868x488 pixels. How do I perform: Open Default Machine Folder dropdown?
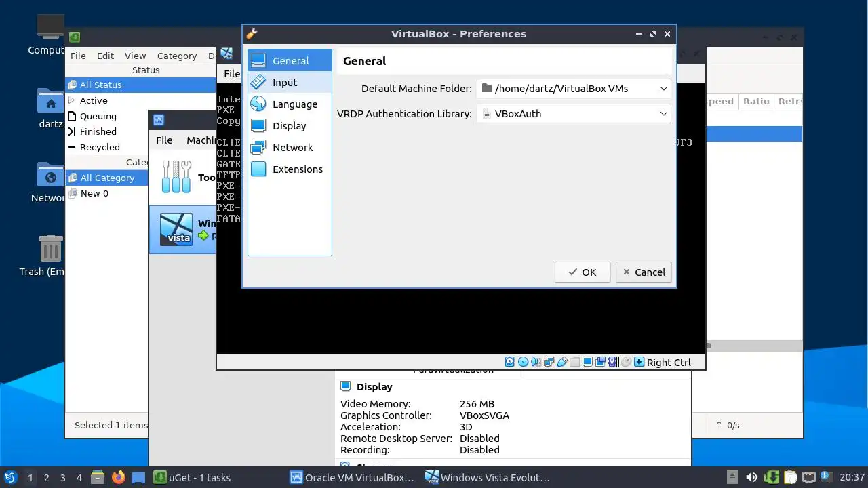coord(574,89)
